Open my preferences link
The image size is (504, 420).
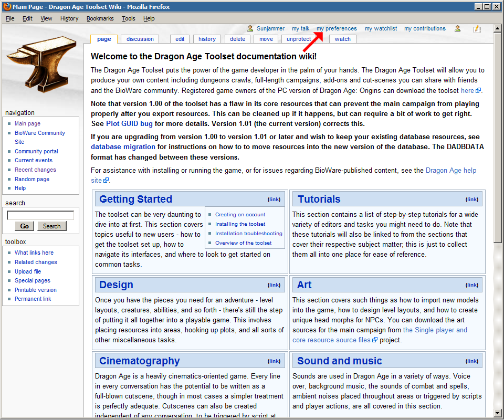(337, 28)
